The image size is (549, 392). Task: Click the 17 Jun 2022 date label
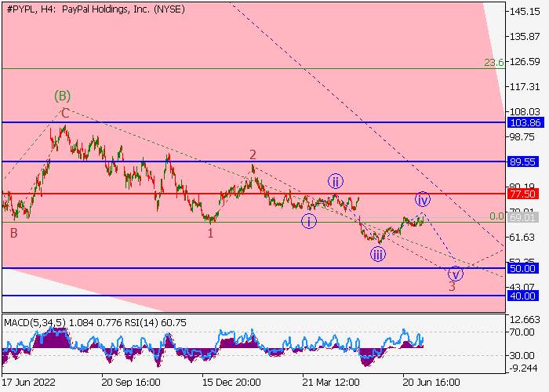click(x=29, y=382)
